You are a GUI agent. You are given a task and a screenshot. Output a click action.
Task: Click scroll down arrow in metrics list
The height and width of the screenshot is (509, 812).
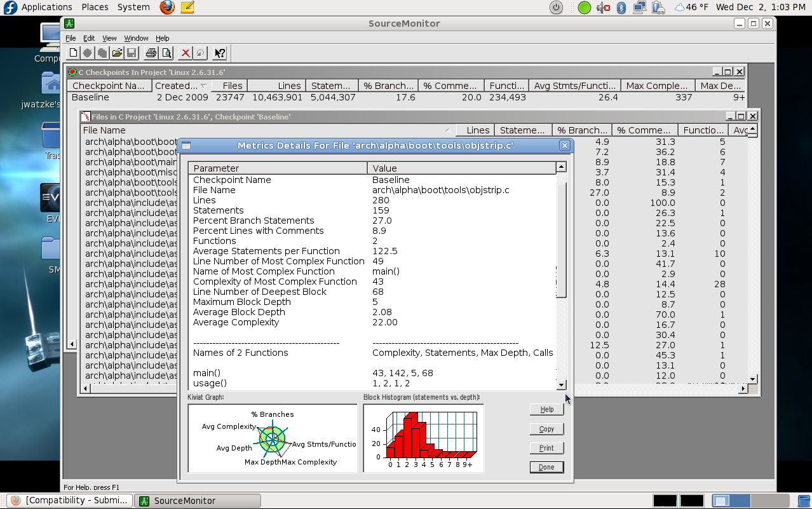(561, 384)
